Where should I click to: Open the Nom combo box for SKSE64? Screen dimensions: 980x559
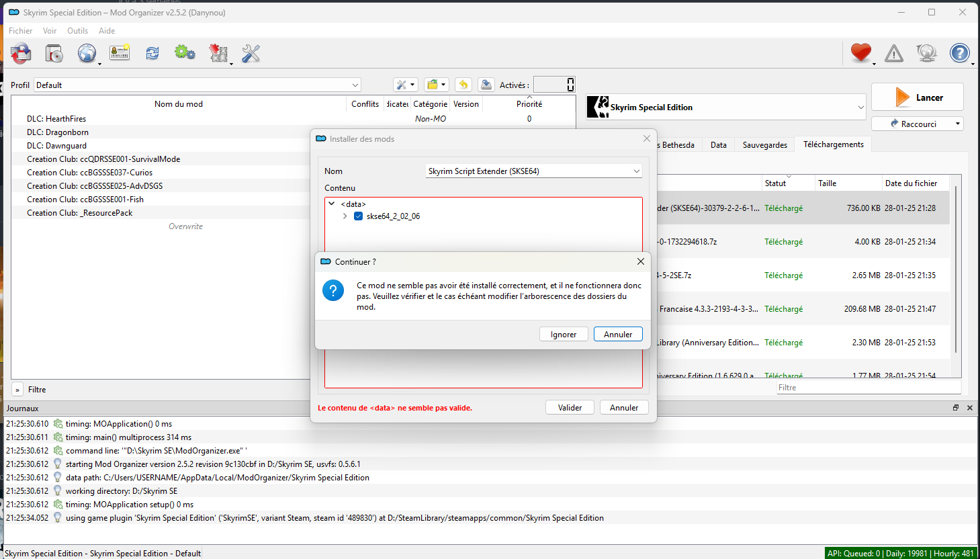tap(534, 171)
